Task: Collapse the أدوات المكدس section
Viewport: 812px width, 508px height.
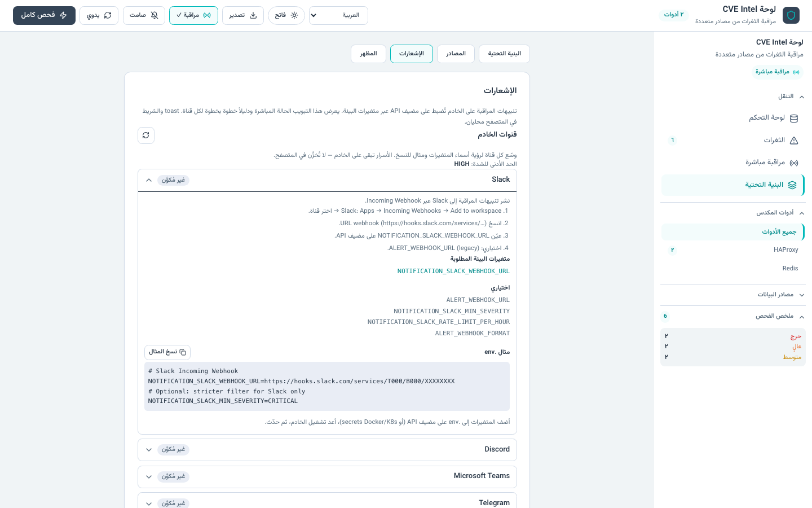Action: 733,213
